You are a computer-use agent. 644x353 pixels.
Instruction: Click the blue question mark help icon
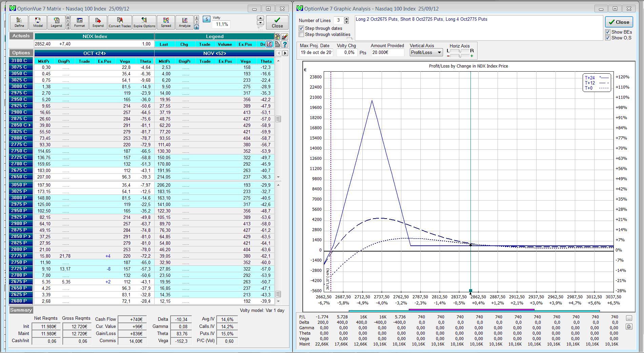pos(285,44)
